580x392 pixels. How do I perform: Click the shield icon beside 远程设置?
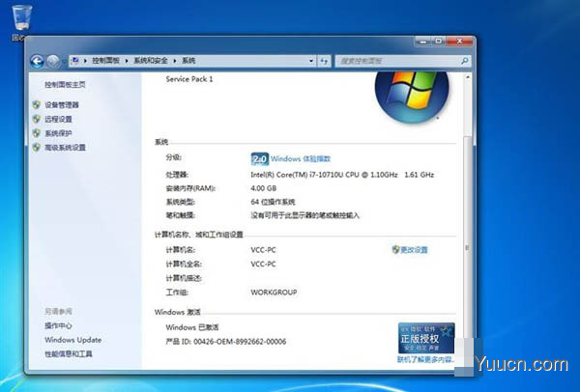pos(37,119)
